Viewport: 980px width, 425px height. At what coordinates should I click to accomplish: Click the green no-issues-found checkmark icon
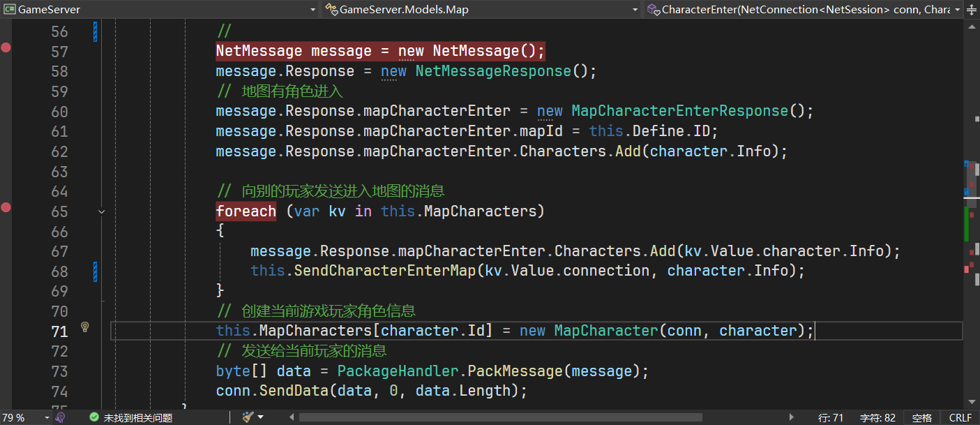(x=94, y=417)
